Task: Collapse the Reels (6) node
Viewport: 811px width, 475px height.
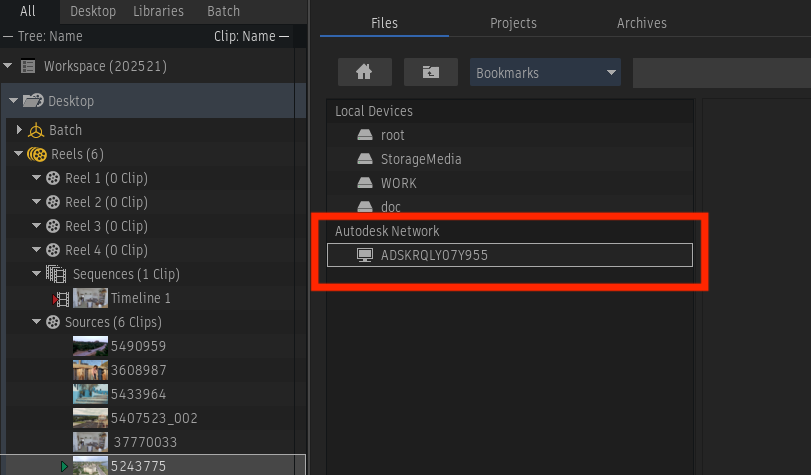Action: [x=19, y=154]
